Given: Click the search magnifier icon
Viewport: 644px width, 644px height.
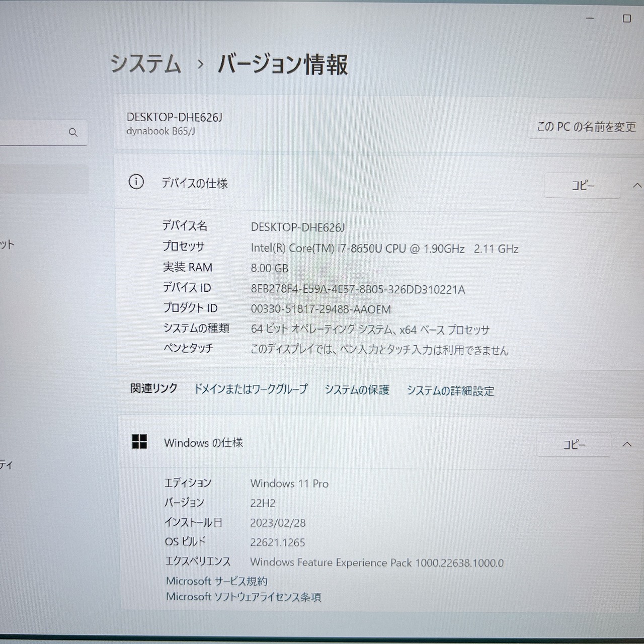Looking at the screenshot, I should click(x=73, y=132).
